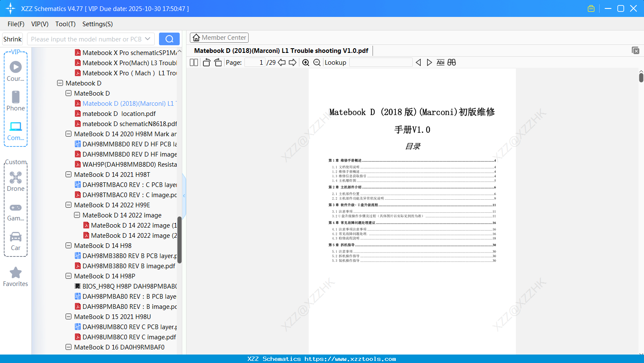
Task: Open matebook D schematicN8618.pdf
Action: click(129, 124)
